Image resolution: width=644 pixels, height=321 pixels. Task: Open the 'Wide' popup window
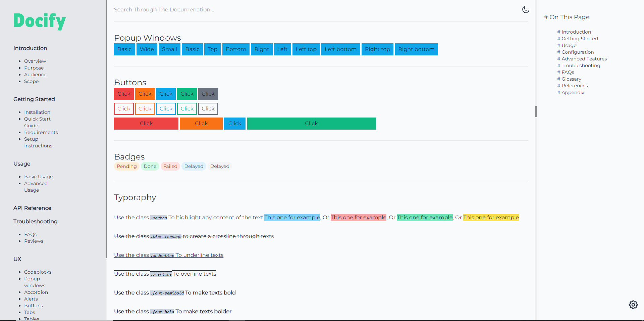147,49
